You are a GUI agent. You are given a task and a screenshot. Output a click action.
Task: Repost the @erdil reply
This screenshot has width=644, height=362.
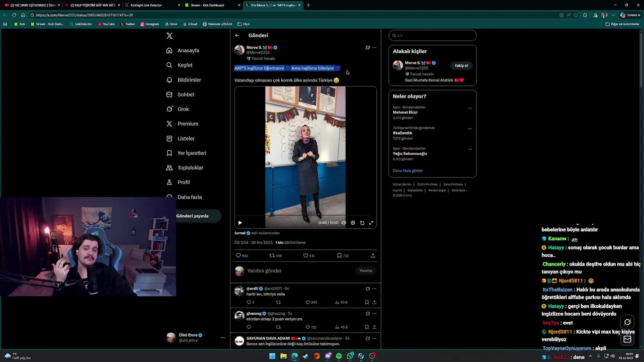click(278, 302)
